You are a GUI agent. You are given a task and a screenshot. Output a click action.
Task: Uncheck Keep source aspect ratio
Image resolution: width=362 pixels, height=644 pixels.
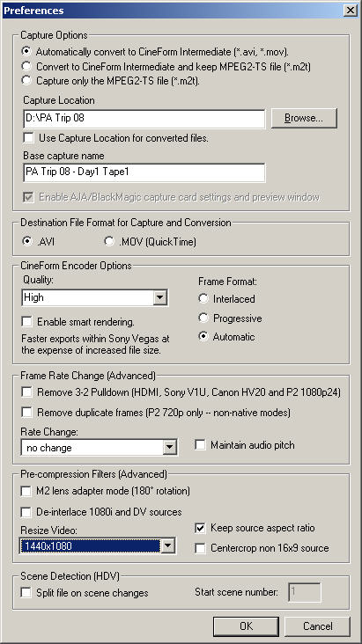tap(200, 528)
